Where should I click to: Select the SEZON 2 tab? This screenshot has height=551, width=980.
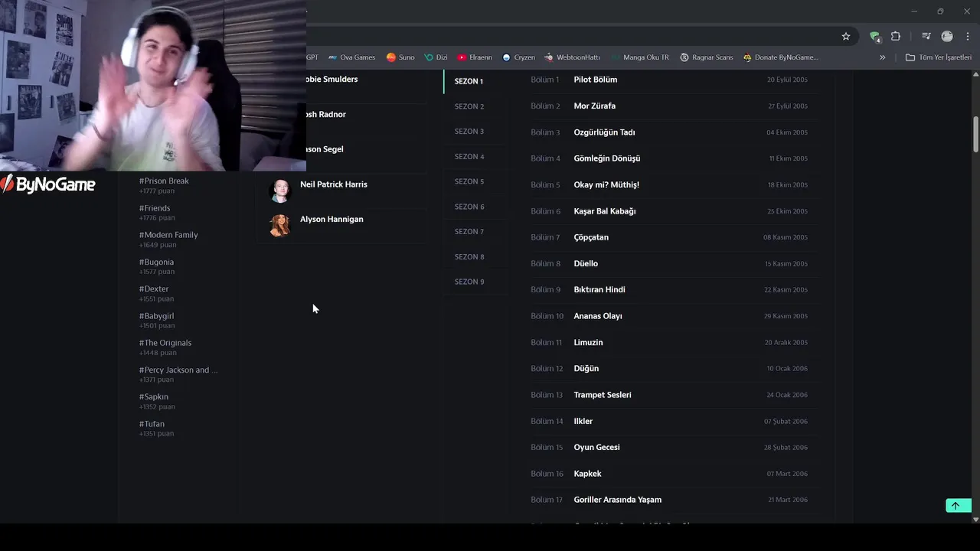(x=469, y=106)
